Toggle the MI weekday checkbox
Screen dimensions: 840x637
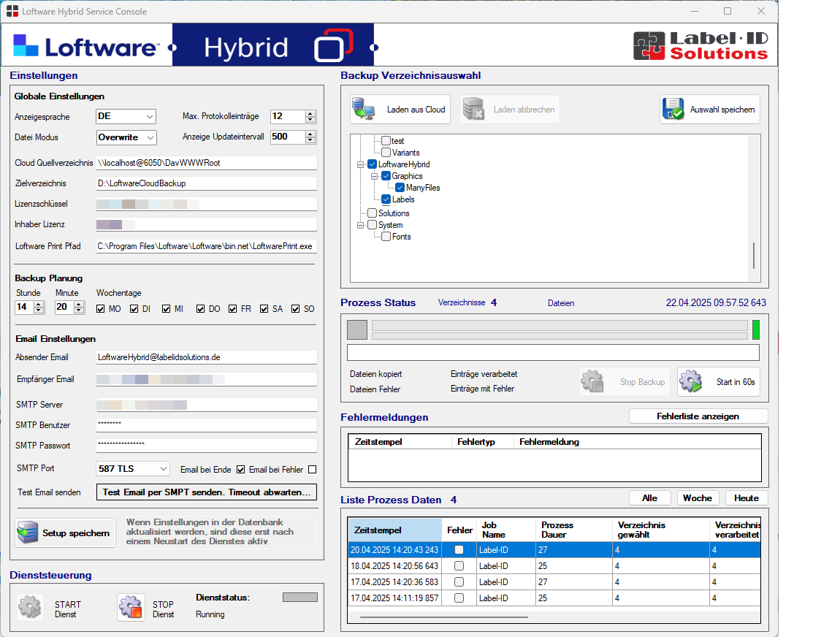tap(166, 308)
